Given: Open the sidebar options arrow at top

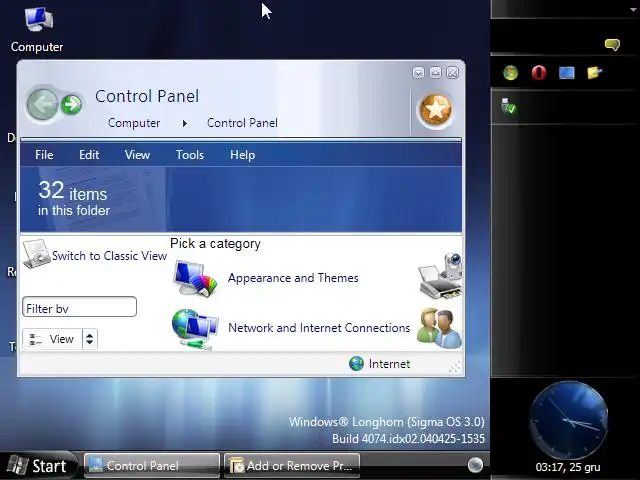Looking at the screenshot, I should coord(634,9).
